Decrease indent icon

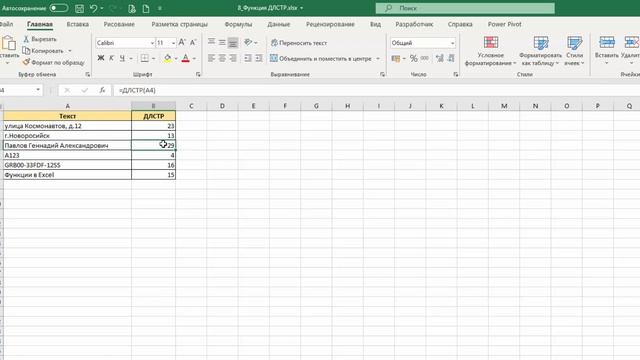point(248,58)
